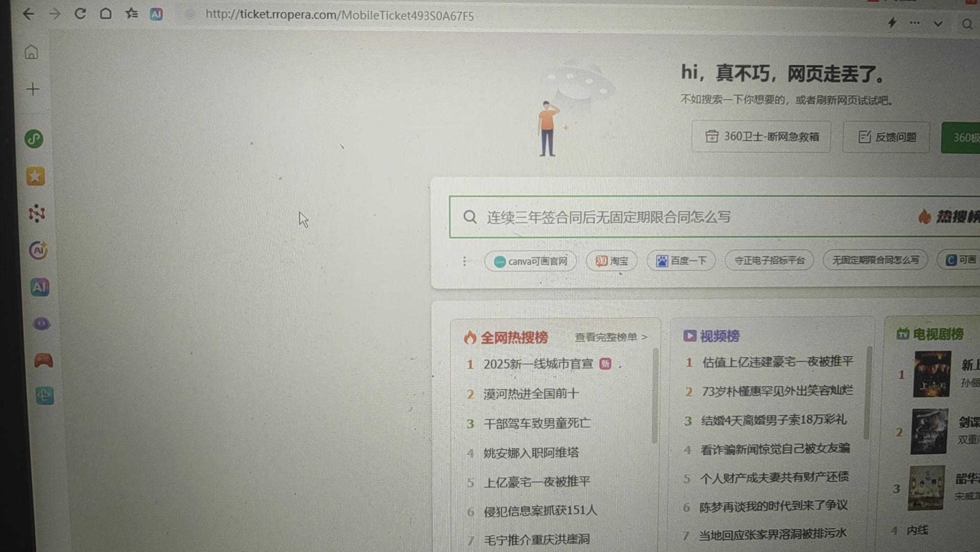The image size is (980, 552).
Task: Click the lightning bolt speed mode icon
Action: click(x=892, y=22)
